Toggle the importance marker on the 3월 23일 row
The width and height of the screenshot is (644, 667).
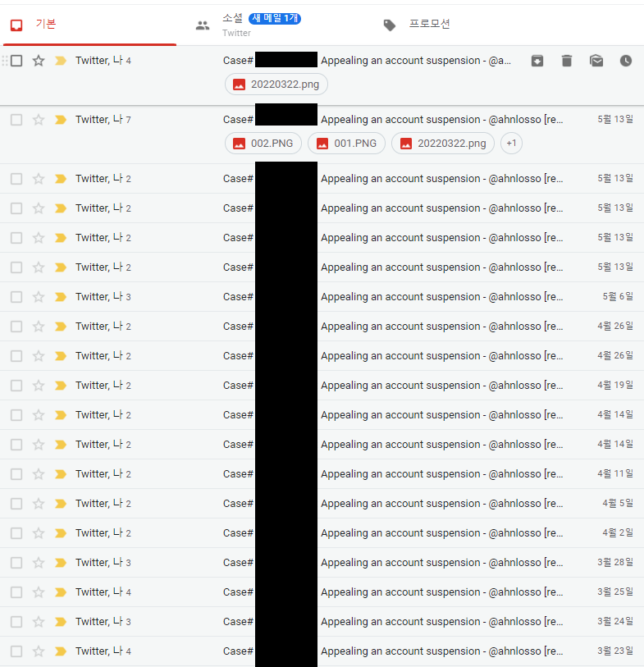pyautogui.click(x=61, y=651)
